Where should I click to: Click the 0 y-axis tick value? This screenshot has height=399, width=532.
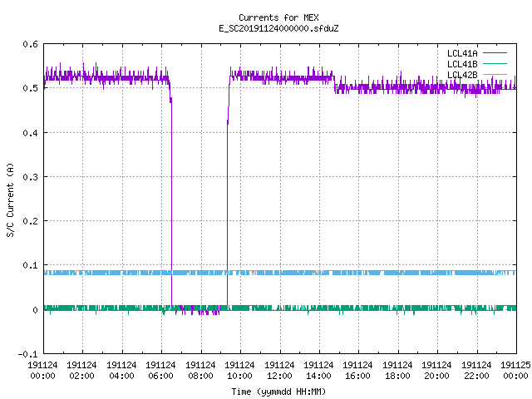pos(35,310)
